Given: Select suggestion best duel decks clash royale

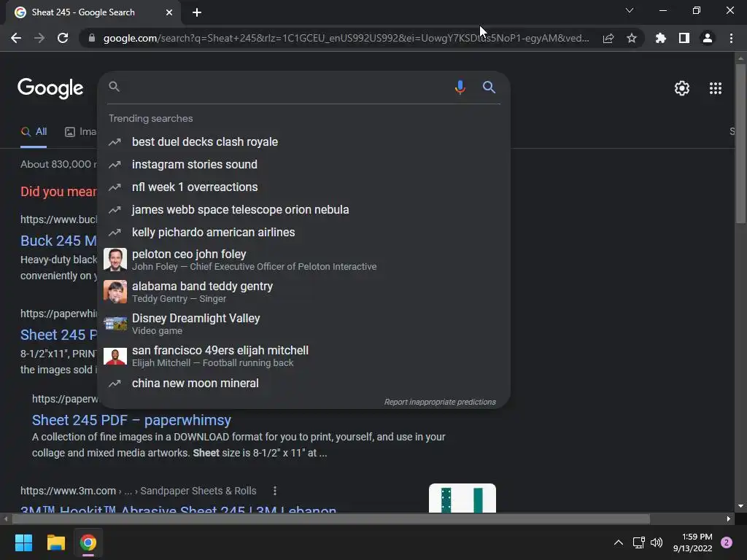Looking at the screenshot, I should pos(303,142).
